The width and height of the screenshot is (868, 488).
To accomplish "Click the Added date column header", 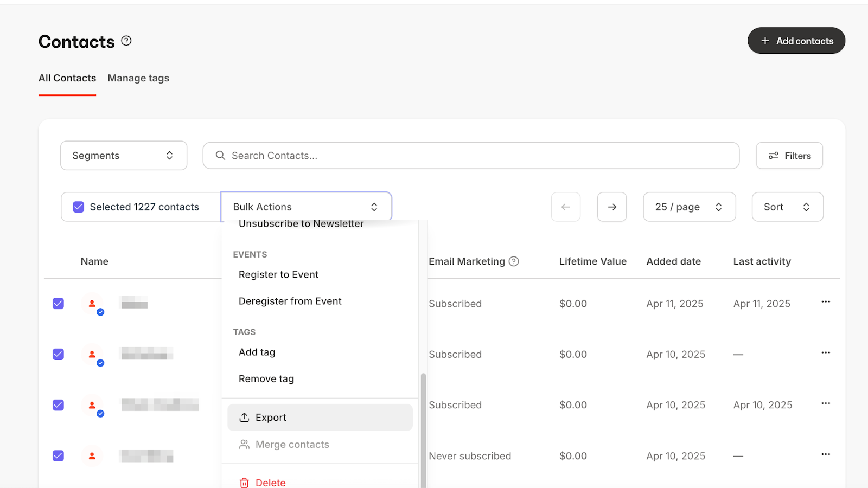I will (x=674, y=261).
